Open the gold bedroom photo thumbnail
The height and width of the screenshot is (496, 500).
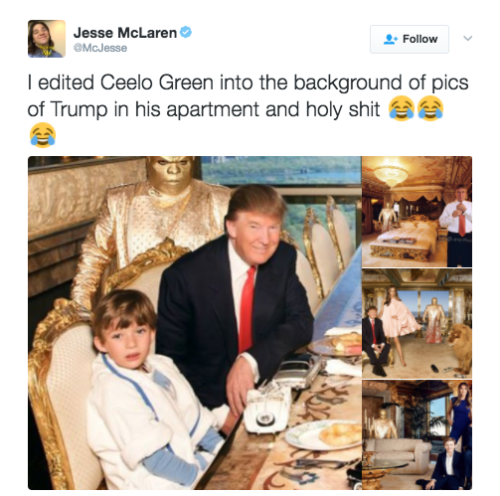(417, 212)
